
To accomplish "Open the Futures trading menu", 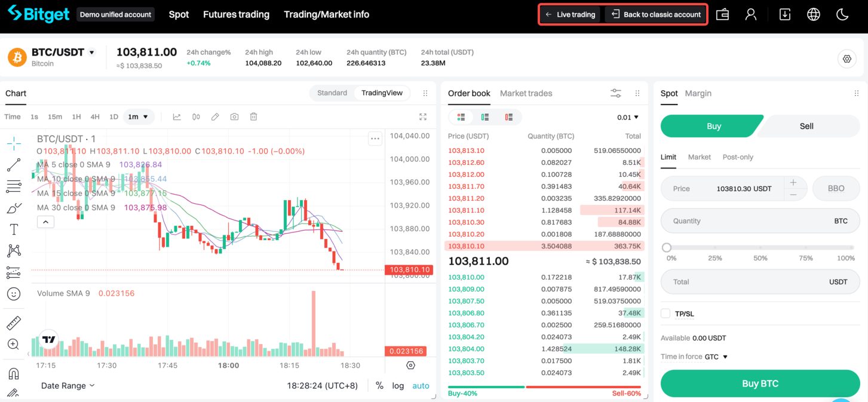I will point(236,14).
